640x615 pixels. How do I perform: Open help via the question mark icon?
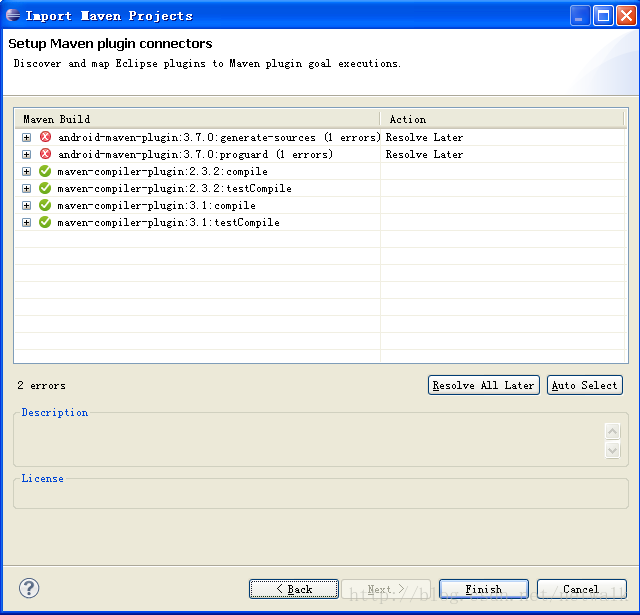[29, 588]
